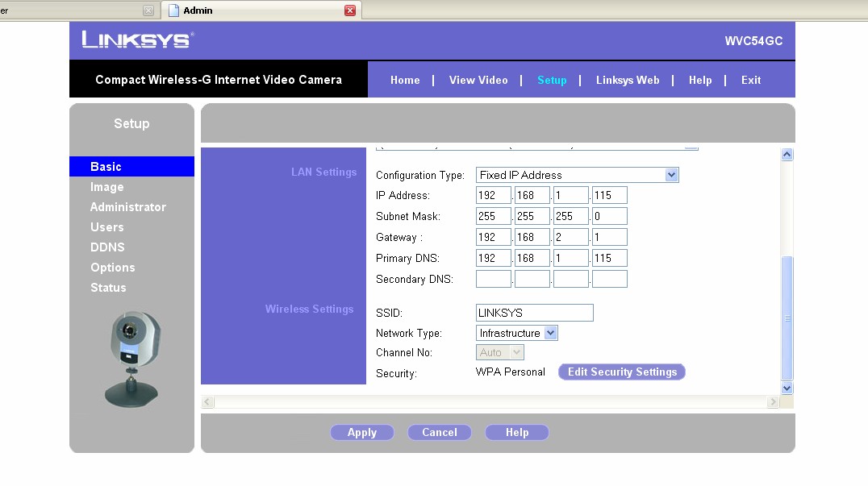Click the Apply button
The height and width of the screenshot is (486, 868).
coord(362,432)
